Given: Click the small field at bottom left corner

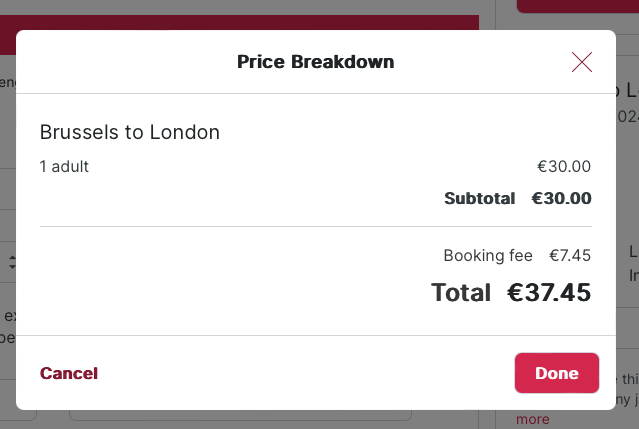Looking at the screenshot, I should pyautogui.click(x=18, y=415).
